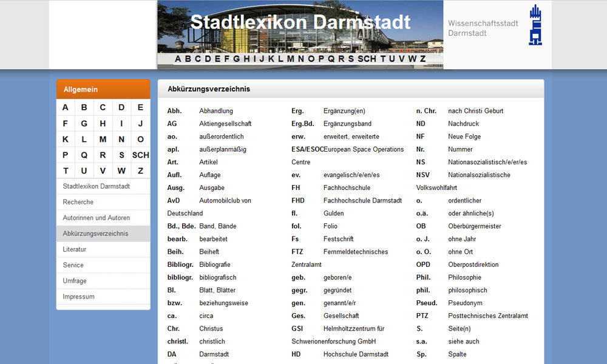Screen dimensions: 607x364
Task: Open the Stadtlexikon Darmstadt sidebar menu item
Action: tap(96, 186)
